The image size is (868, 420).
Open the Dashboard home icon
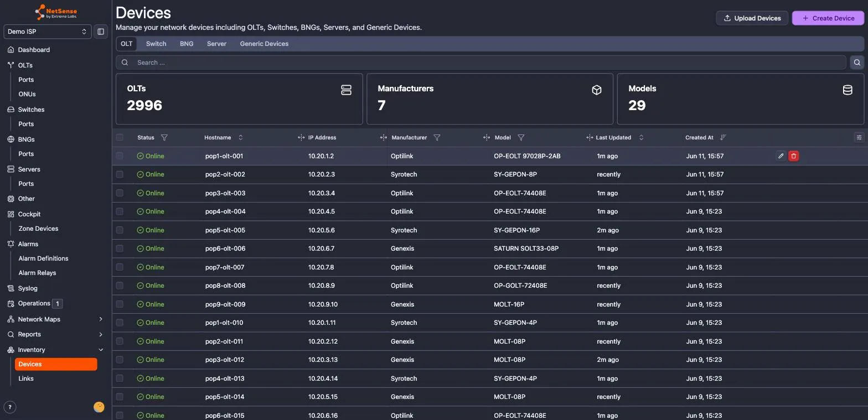point(11,50)
